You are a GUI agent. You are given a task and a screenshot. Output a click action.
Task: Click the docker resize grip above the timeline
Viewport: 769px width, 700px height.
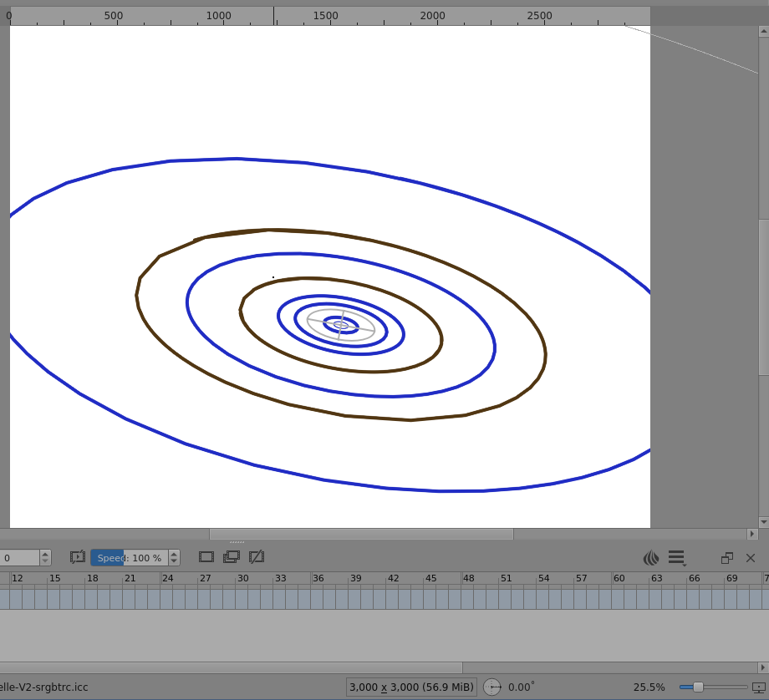237,542
